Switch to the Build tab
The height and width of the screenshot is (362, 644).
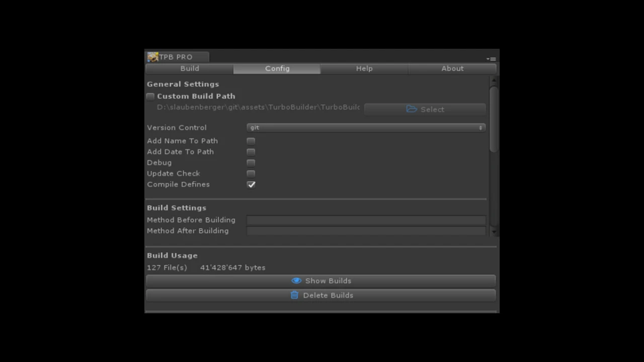(x=190, y=68)
